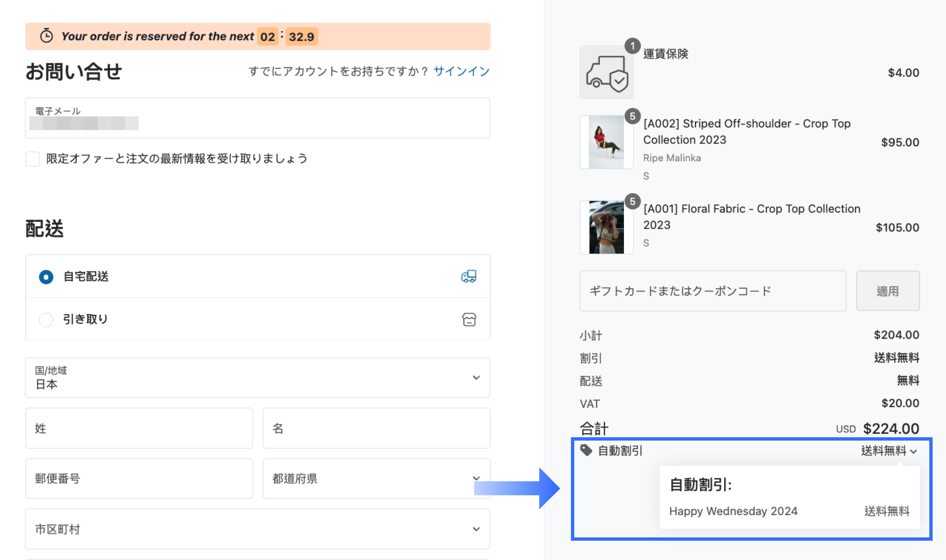Image resolution: width=946 pixels, height=560 pixels.
Task: Click the 適用 apply button
Action: click(888, 291)
